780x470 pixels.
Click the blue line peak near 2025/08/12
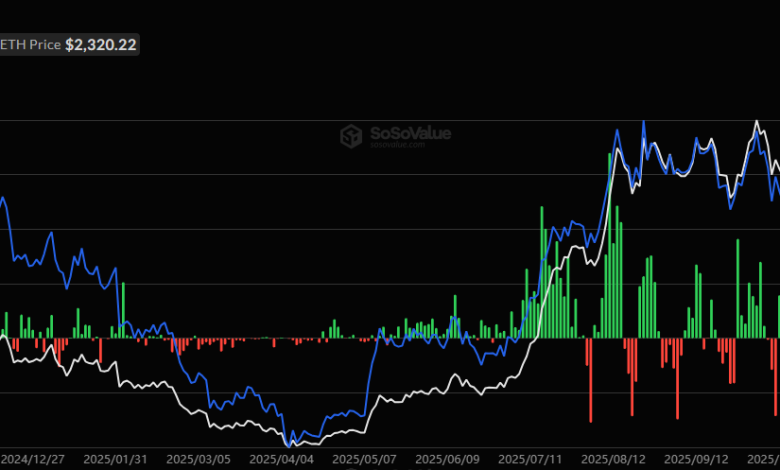pyautogui.click(x=643, y=123)
